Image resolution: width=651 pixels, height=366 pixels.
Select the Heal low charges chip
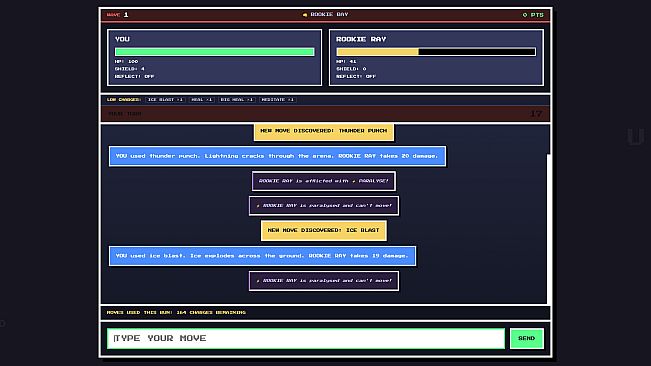pos(202,100)
